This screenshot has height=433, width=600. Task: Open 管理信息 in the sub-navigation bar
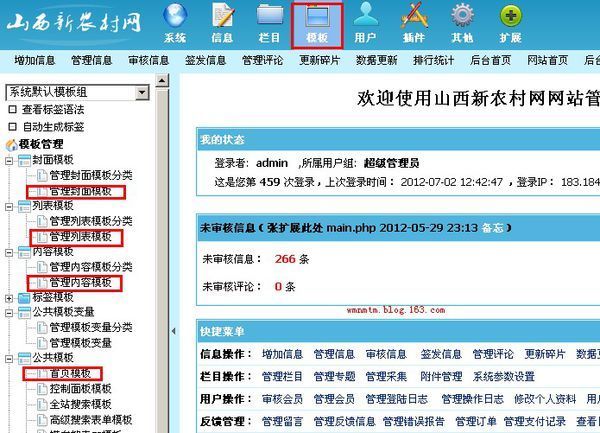pyautogui.click(x=92, y=60)
